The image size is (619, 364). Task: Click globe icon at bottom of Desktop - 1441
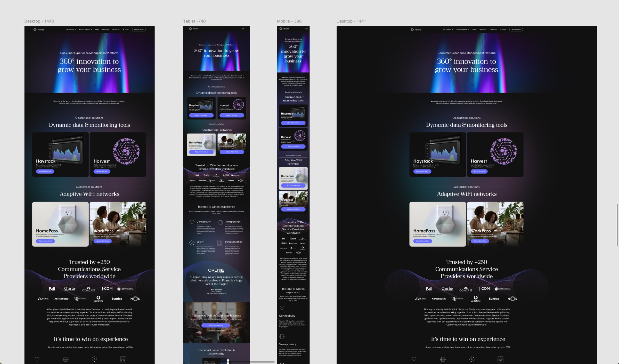443,359
